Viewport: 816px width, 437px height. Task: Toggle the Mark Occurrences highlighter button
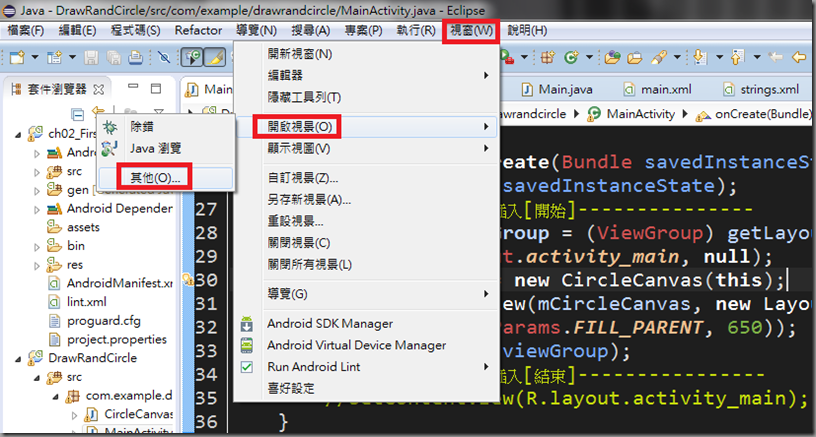pos(214,57)
